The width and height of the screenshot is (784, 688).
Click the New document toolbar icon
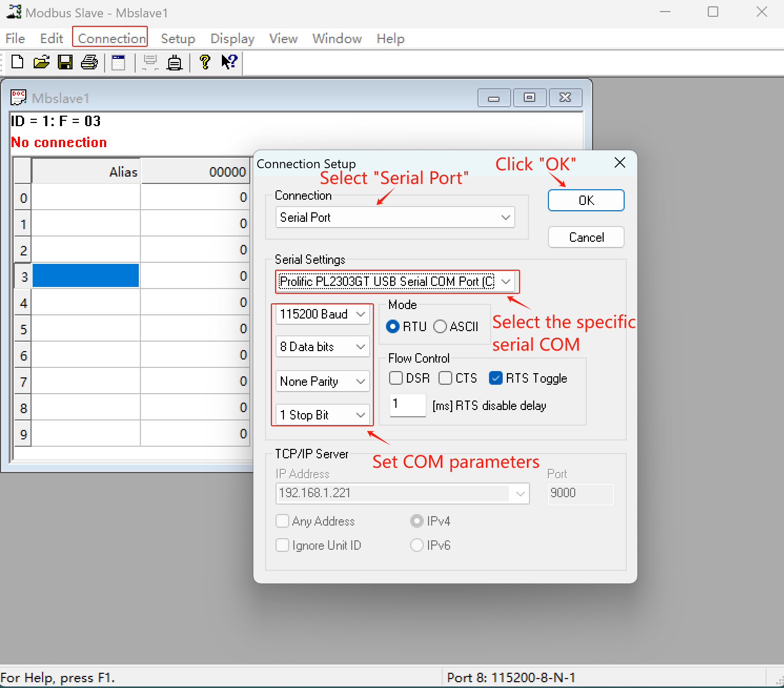coord(17,62)
